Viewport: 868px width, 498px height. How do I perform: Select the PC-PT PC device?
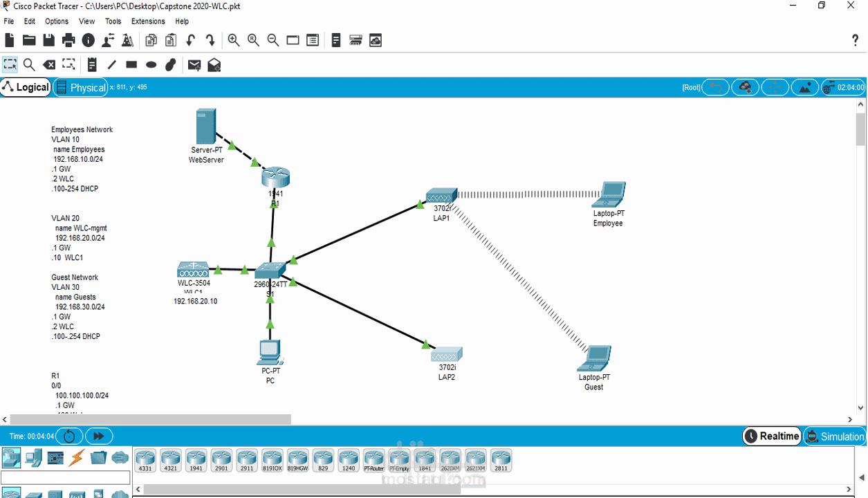coord(270,353)
